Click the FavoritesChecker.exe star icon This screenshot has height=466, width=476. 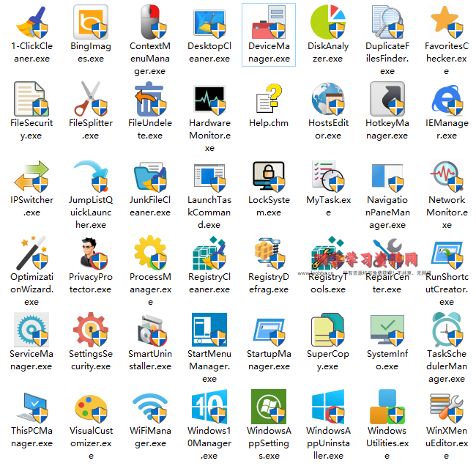click(x=447, y=22)
